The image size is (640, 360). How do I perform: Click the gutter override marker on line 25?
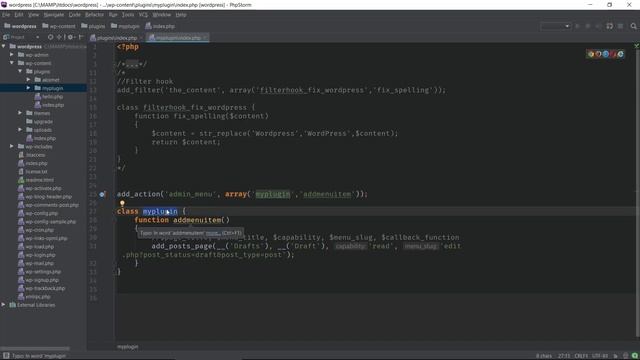tap(102, 194)
